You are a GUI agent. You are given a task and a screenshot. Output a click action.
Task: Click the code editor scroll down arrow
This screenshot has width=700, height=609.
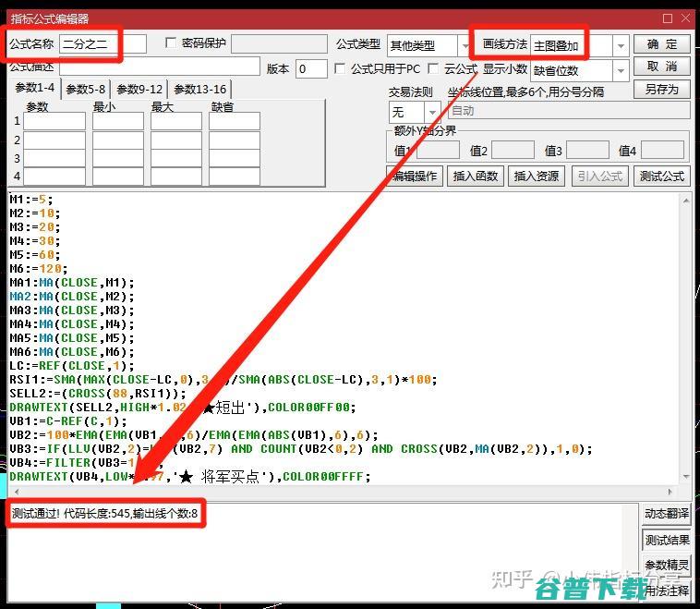(x=686, y=477)
